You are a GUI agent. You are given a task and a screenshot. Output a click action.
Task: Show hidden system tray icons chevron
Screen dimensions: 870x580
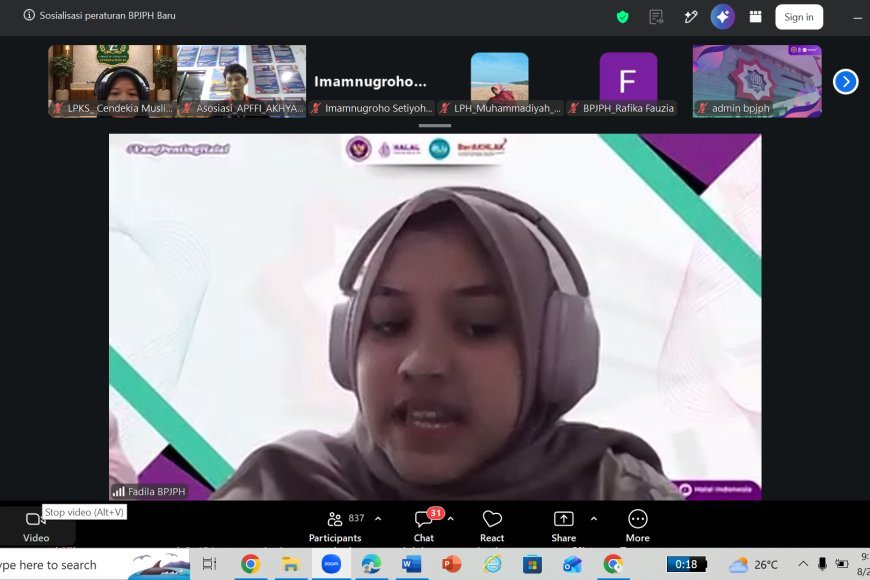(803, 564)
